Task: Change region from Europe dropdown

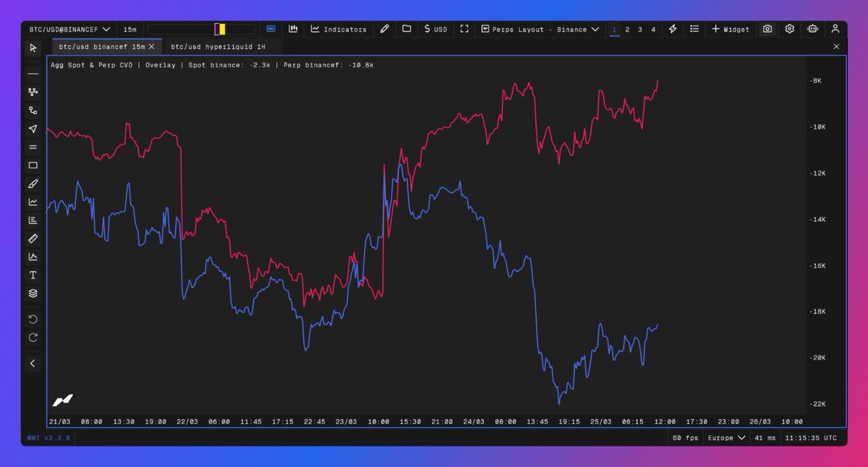Action: pyautogui.click(x=726, y=437)
